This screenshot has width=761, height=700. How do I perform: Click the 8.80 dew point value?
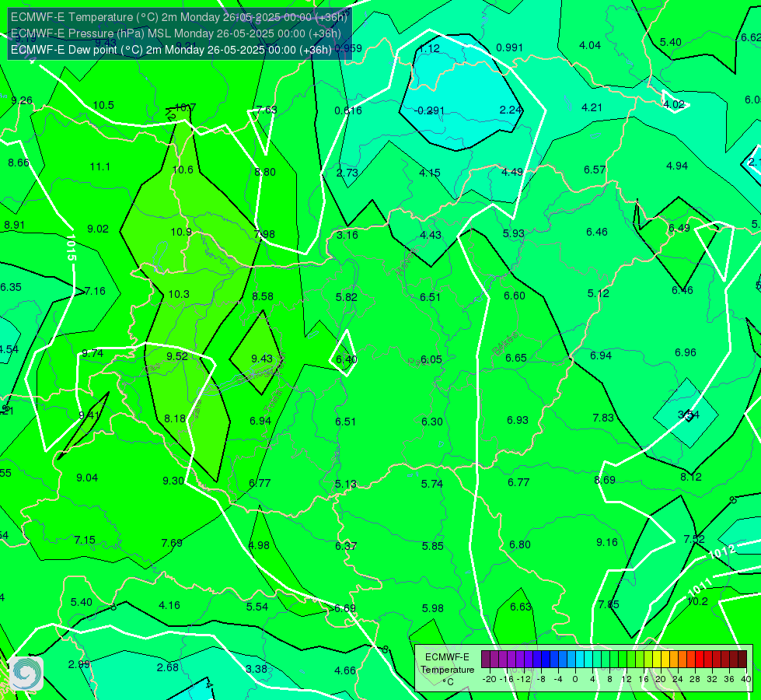(x=265, y=172)
